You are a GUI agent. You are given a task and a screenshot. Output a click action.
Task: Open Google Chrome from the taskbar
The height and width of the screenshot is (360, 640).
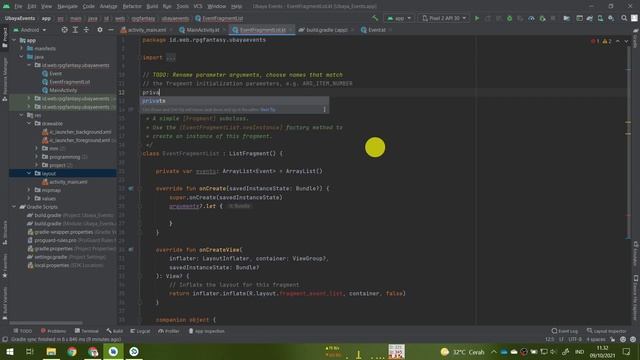pos(72,351)
